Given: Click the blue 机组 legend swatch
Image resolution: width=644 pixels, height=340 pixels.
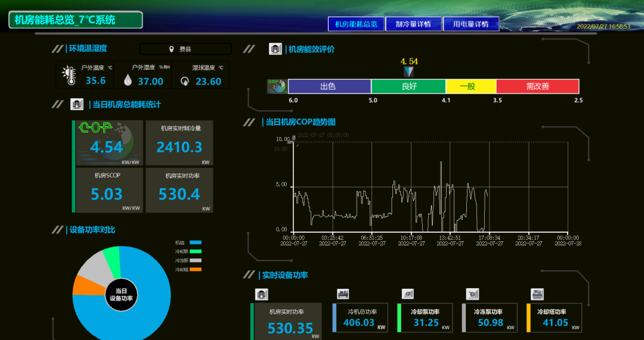Looking at the screenshot, I should click(196, 243).
